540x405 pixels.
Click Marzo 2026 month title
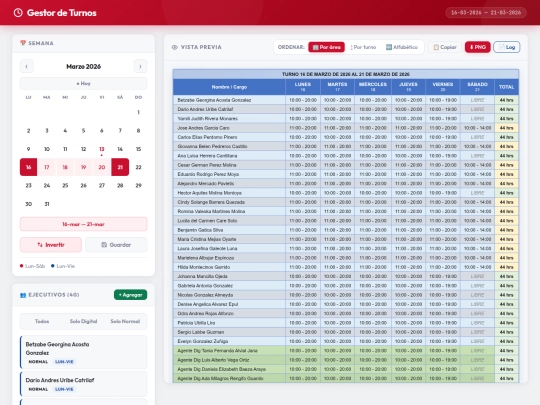pyautogui.click(x=83, y=66)
